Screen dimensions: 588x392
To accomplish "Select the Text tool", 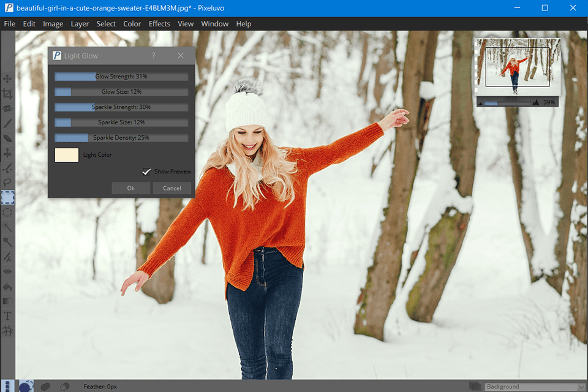I will coord(7,316).
